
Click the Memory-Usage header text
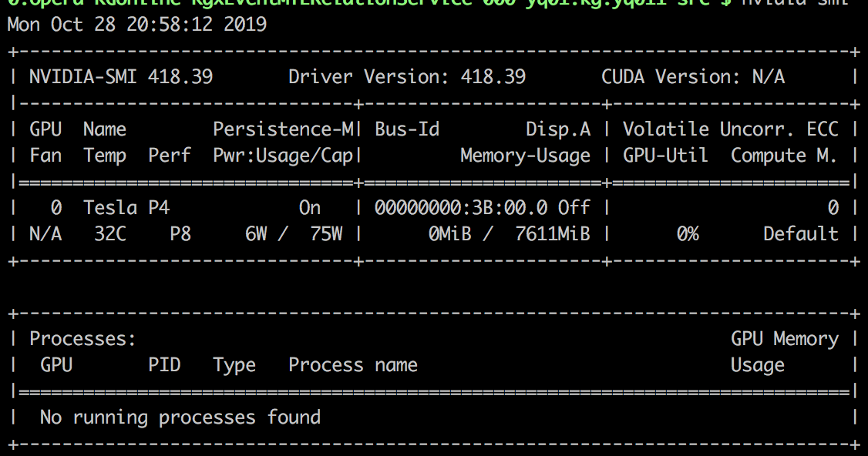click(x=525, y=156)
